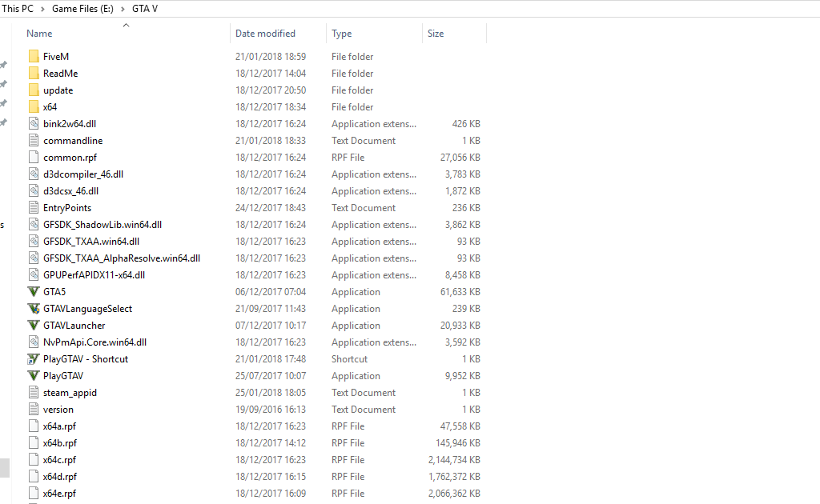The height and width of the screenshot is (504, 820).
Task: Click the 145,946 KB size value
Action: click(x=458, y=443)
